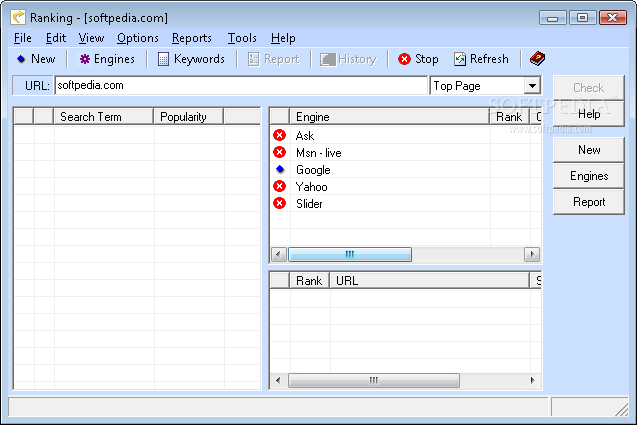Sort by Popularity column header

(x=188, y=117)
